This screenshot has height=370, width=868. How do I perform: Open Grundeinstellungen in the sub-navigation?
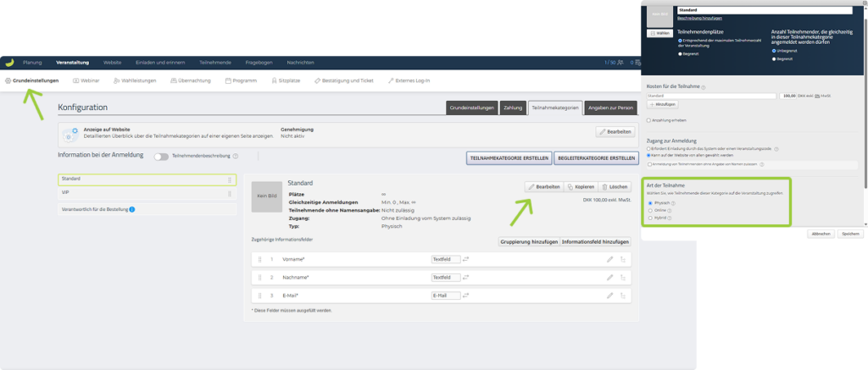tap(32, 80)
